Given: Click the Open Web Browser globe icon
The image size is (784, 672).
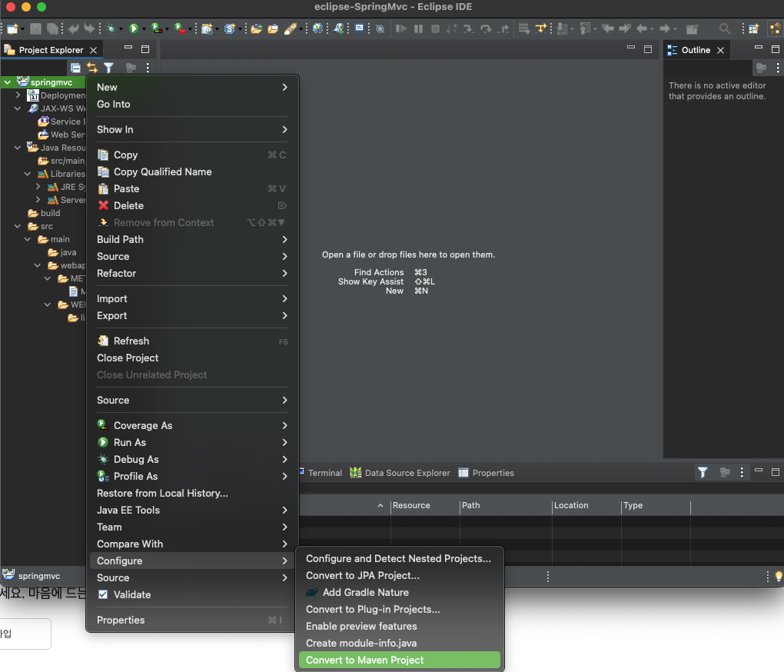Looking at the screenshot, I should pos(317,28).
